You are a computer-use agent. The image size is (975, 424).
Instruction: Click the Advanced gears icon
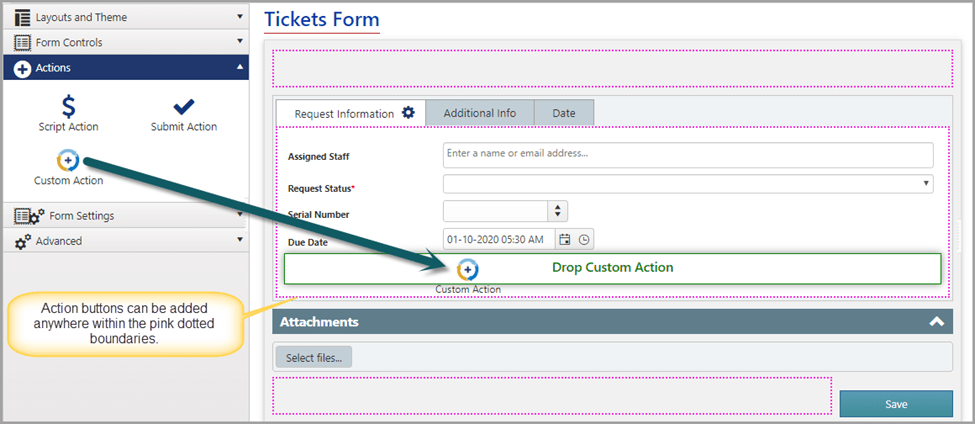click(22, 241)
